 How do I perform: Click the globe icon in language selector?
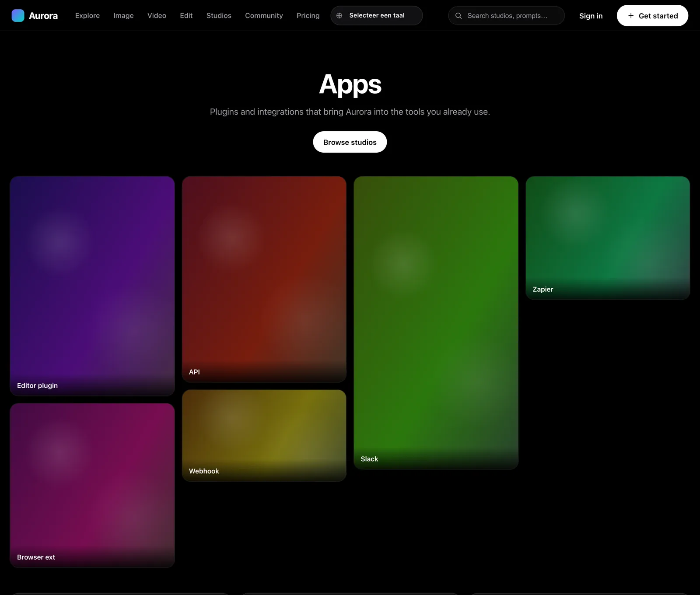(339, 16)
